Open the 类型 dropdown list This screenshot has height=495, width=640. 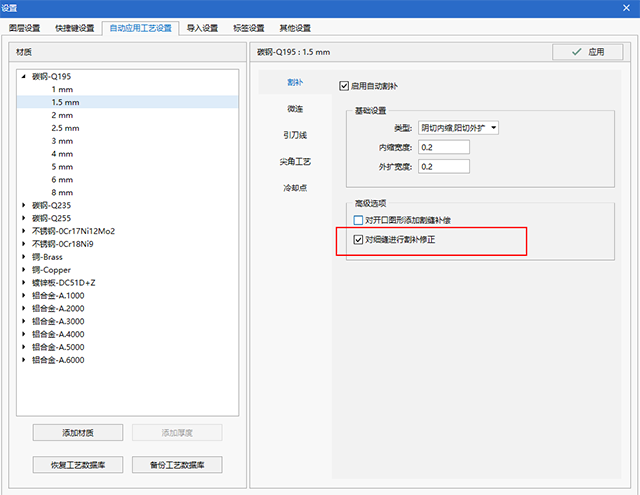point(459,128)
